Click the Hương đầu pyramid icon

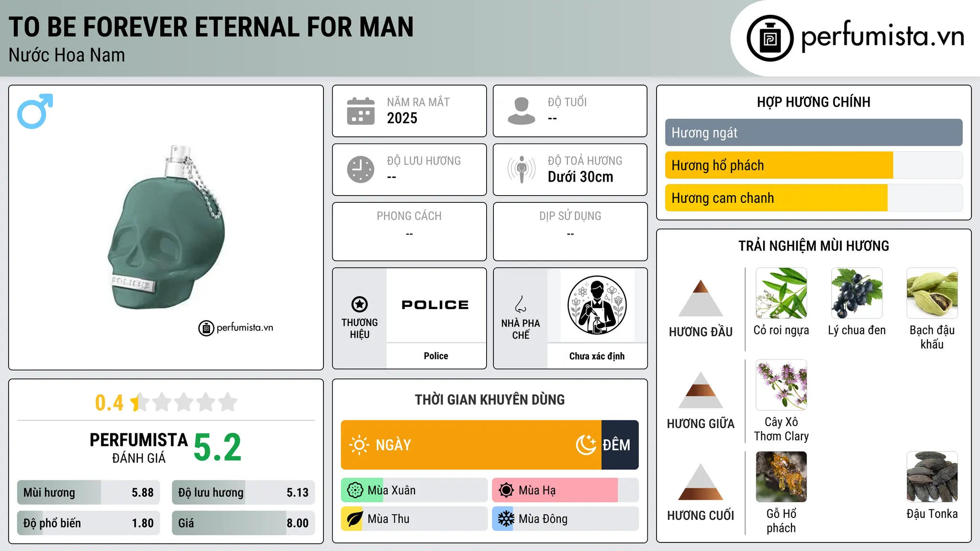(701, 298)
